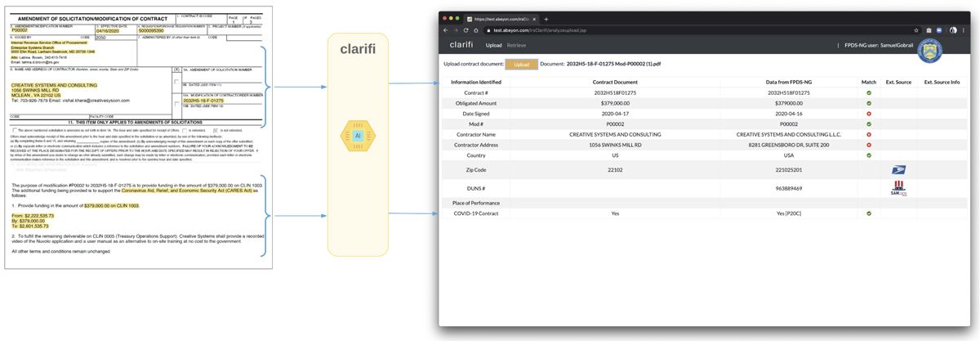Click the 'is not extended' checkbox in the form
The width and height of the screenshot is (980, 341).
[x=215, y=130]
